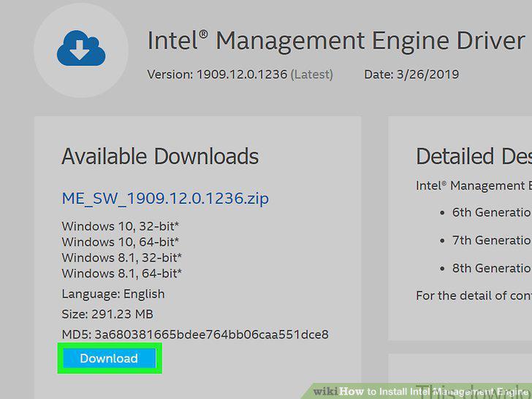Select the Windows 8.1, 32-bit* line

(x=122, y=257)
